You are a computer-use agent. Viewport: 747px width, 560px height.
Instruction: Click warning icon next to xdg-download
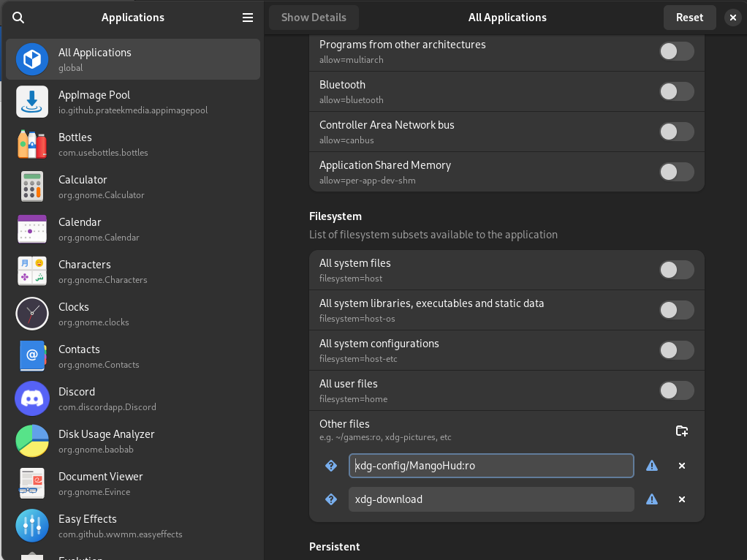(x=652, y=499)
